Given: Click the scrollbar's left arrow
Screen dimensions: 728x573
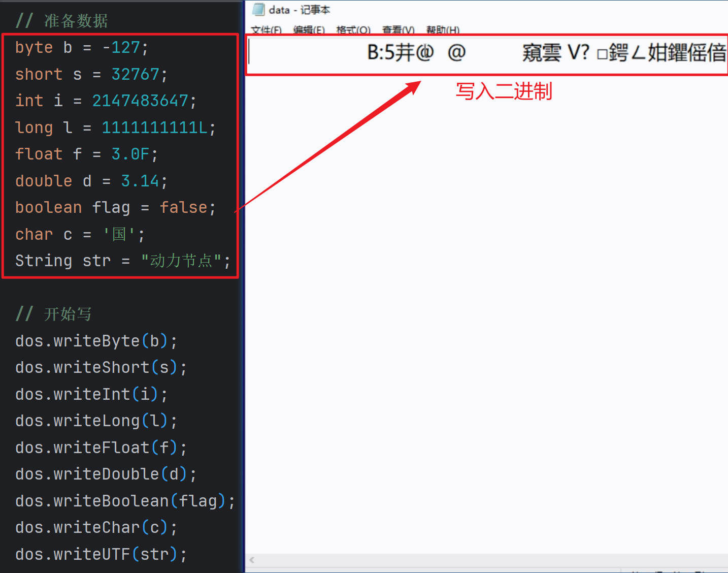Looking at the screenshot, I should click(252, 560).
